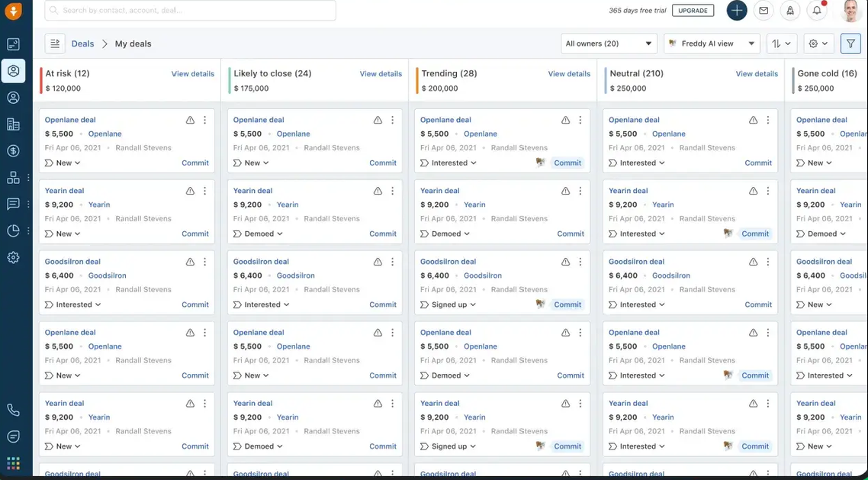Screen dimensions: 868x480
Task: Open the Deals dollar icon in sidebar
Action: (x=13, y=150)
